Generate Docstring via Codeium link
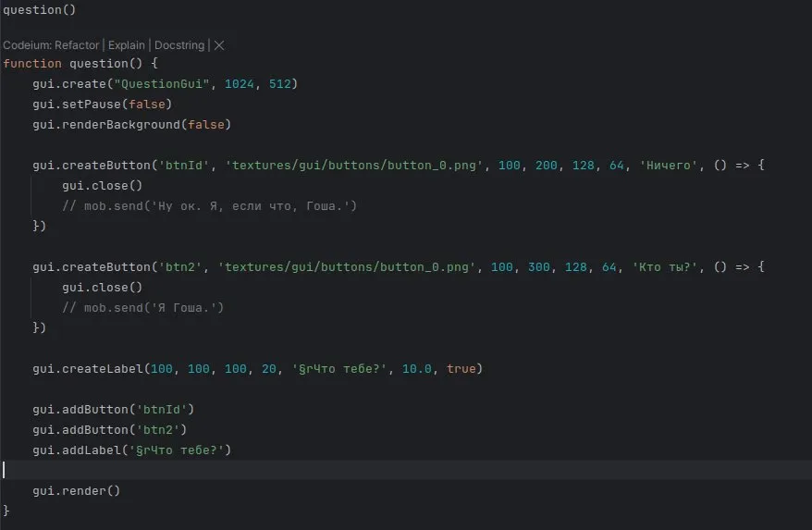The height and width of the screenshot is (530, 812). tap(179, 45)
